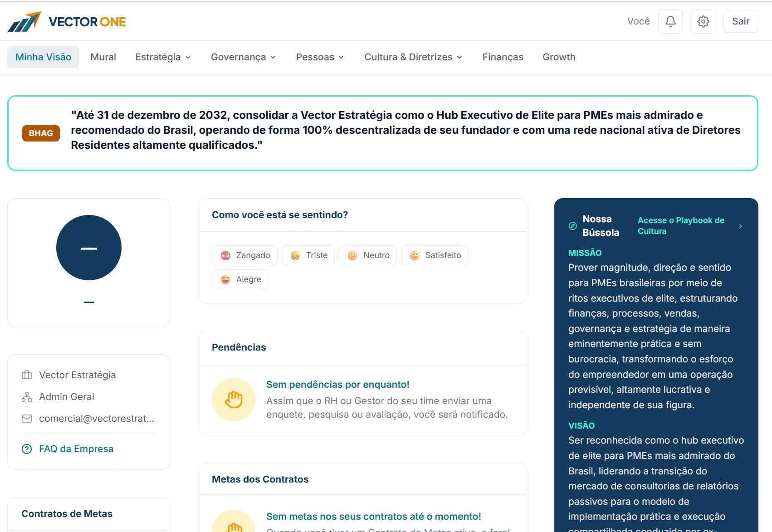Screen dimensions: 772x532
Task: Open the Growth tab
Action: point(559,57)
